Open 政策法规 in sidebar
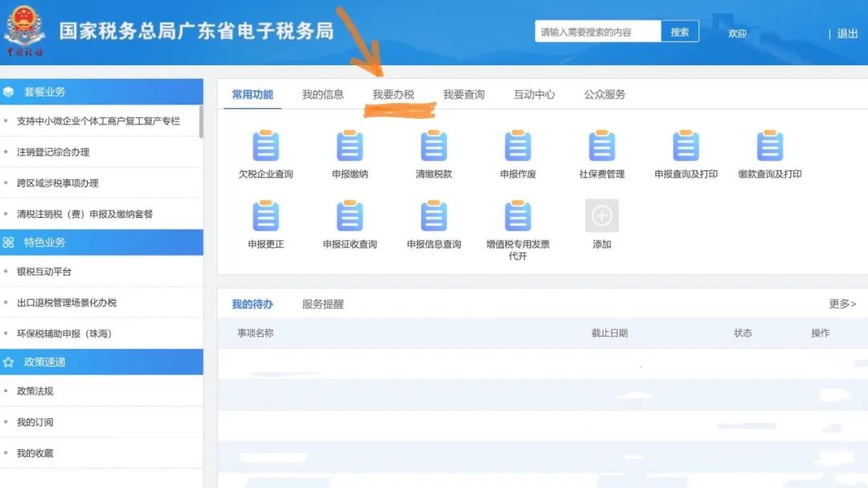Viewport: 868px width, 488px height. click(35, 391)
